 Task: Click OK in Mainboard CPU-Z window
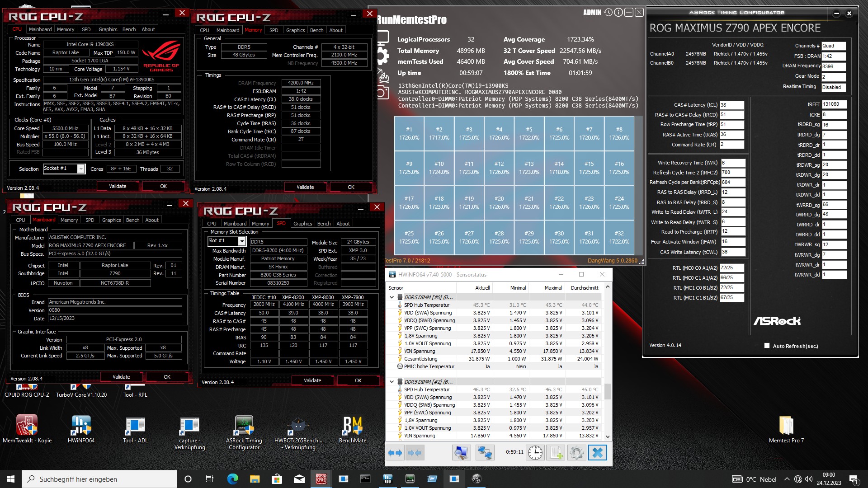tap(167, 377)
